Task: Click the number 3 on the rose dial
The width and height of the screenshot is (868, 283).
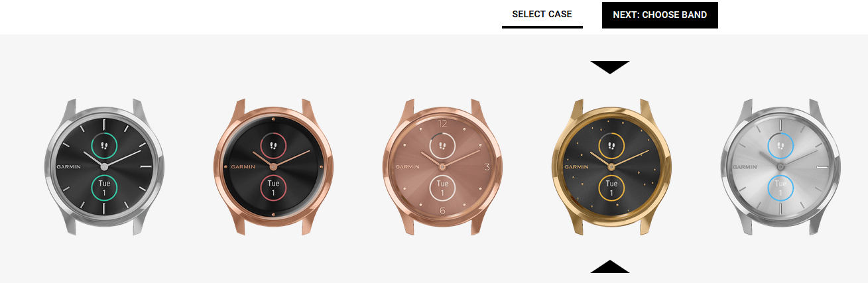Action: [487, 166]
